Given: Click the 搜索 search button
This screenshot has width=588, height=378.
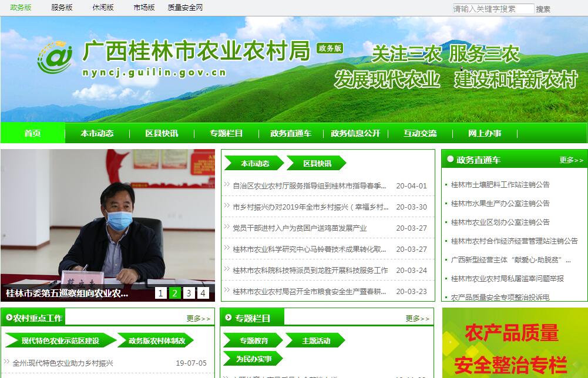Looking at the screenshot, I should pyautogui.click(x=543, y=9).
